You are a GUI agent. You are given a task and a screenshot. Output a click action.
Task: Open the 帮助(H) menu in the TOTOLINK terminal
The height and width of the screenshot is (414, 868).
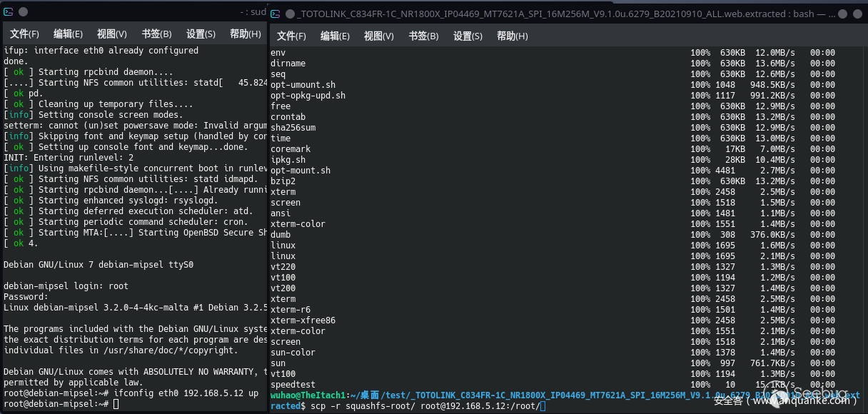pyautogui.click(x=512, y=36)
